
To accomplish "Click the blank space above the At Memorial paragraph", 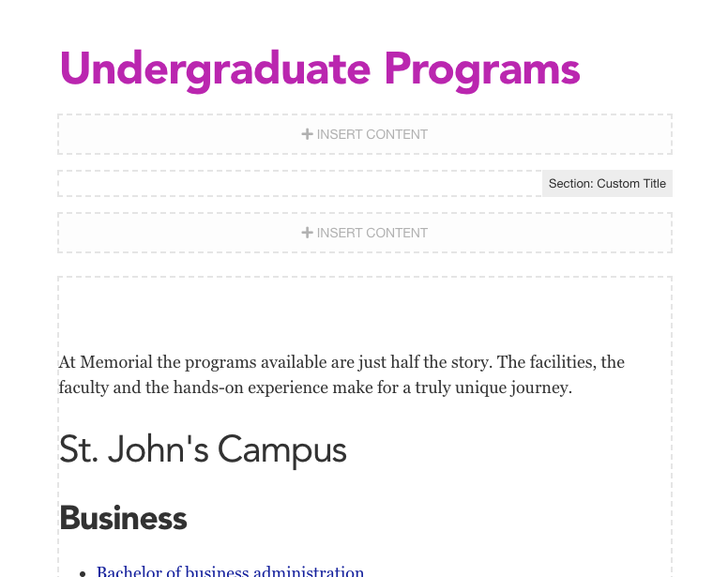I will pyautogui.click(x=365, y=313).
